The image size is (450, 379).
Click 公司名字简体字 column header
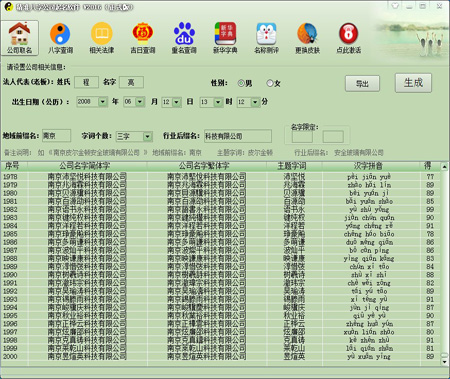[x=87, y=166]
